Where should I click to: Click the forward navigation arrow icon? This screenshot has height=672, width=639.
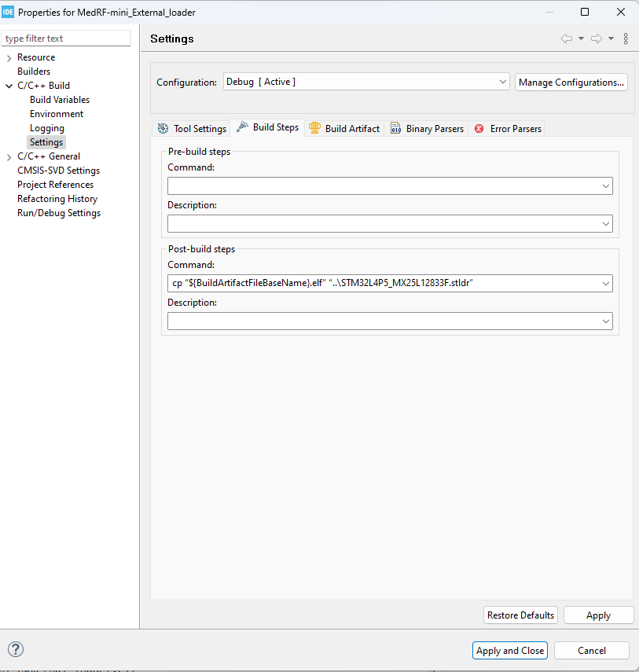coord(597,39)
